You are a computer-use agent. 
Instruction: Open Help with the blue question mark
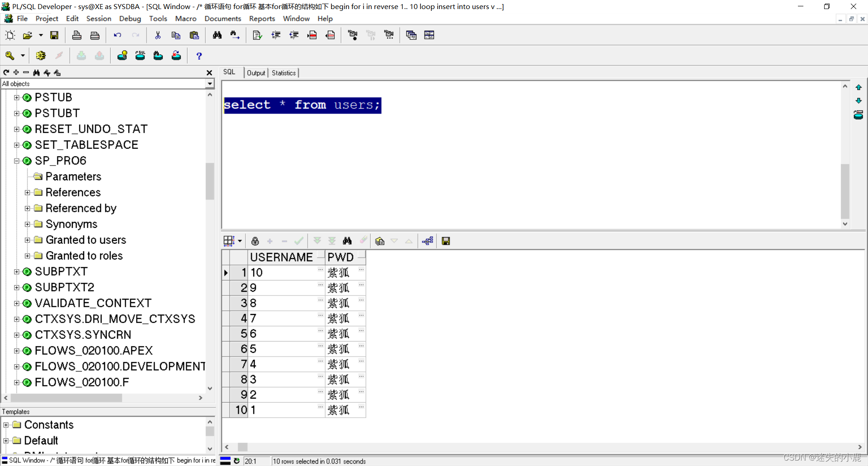pos(199,56)
